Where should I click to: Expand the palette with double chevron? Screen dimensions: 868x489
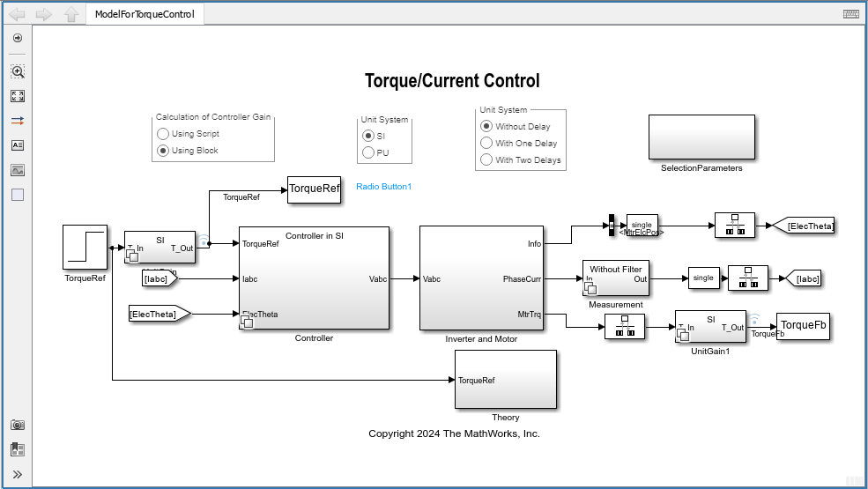[x=17, y=474]
